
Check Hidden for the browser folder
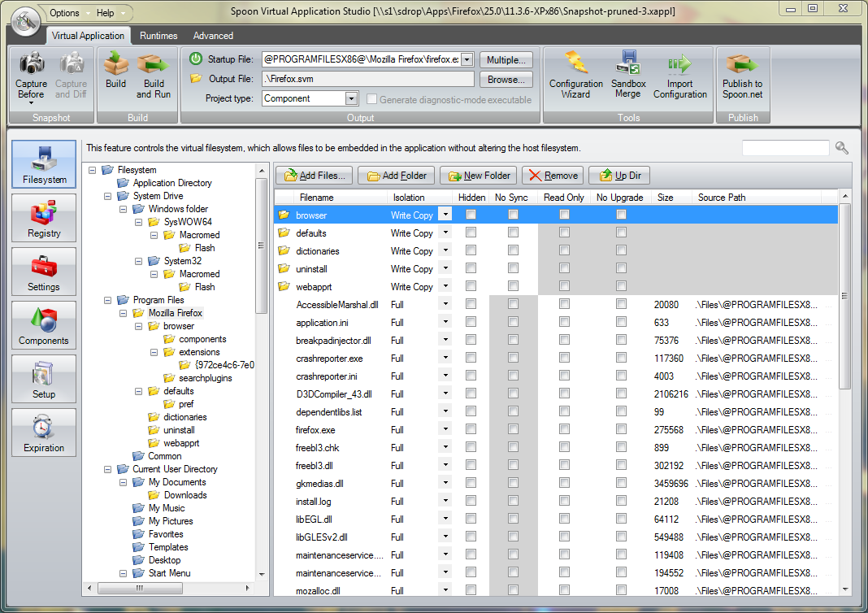[471, 215]
